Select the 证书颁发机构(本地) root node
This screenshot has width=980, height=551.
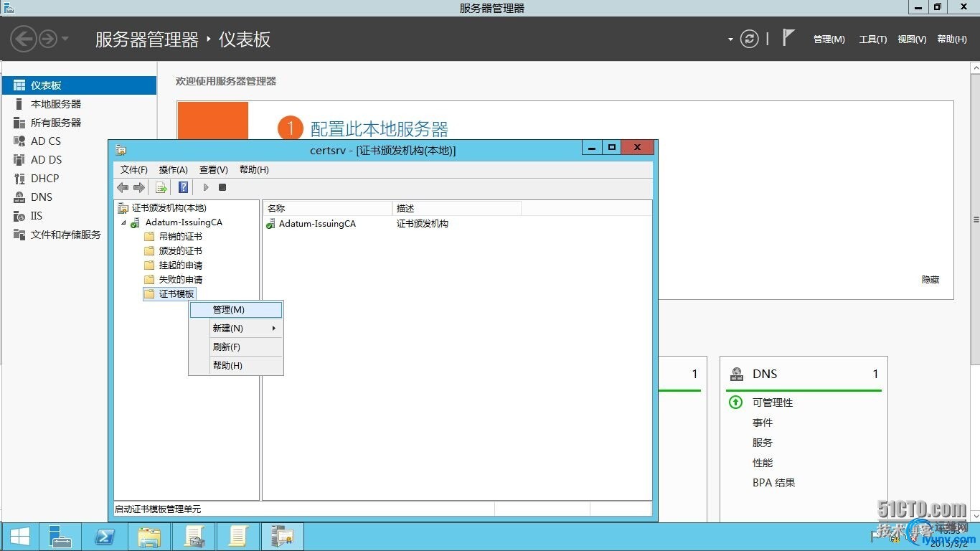(169, 208)
